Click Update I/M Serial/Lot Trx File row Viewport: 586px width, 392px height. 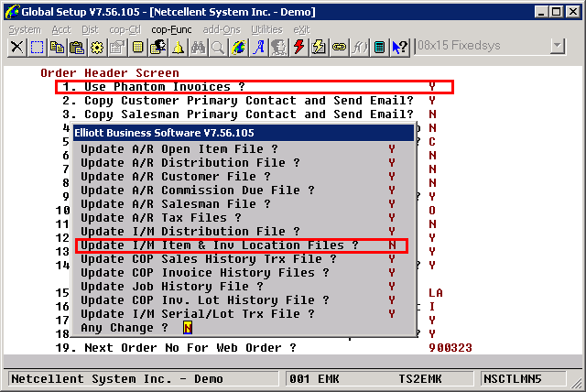(238, 314)
